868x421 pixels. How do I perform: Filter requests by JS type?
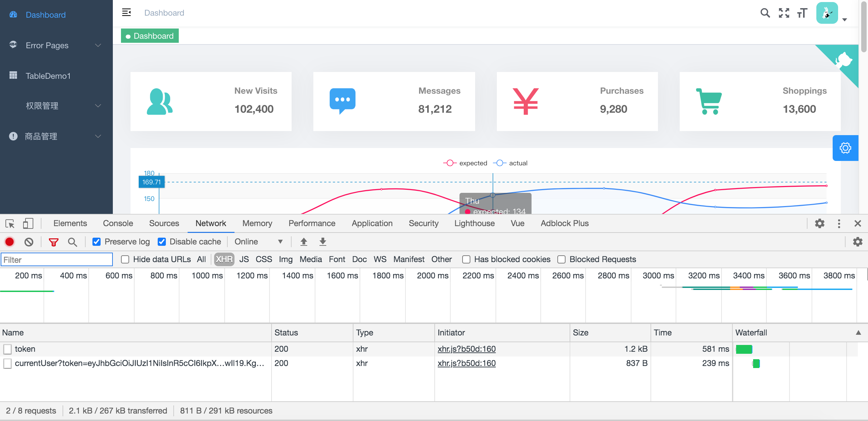tap(244, 259)
